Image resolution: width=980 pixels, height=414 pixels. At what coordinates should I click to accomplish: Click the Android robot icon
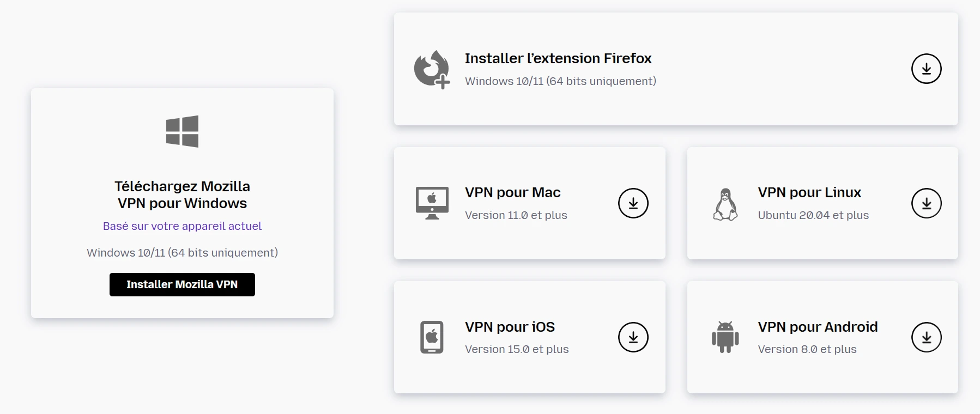(725, 337)
